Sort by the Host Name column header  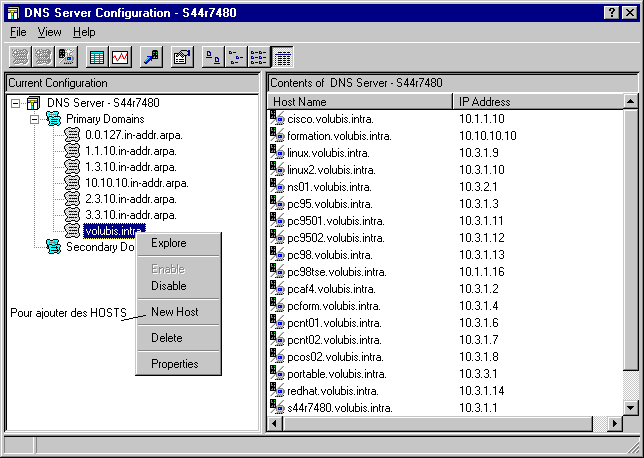tap(360, 102)
